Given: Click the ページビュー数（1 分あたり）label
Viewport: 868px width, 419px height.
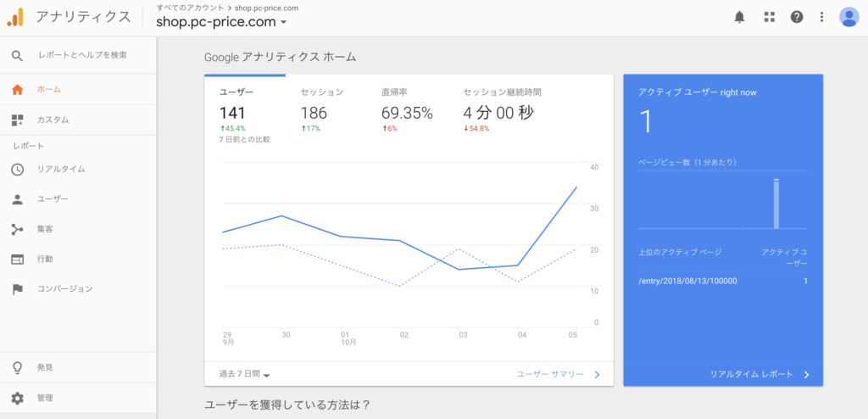Looking at the screenshot, I should click(690, 162).
